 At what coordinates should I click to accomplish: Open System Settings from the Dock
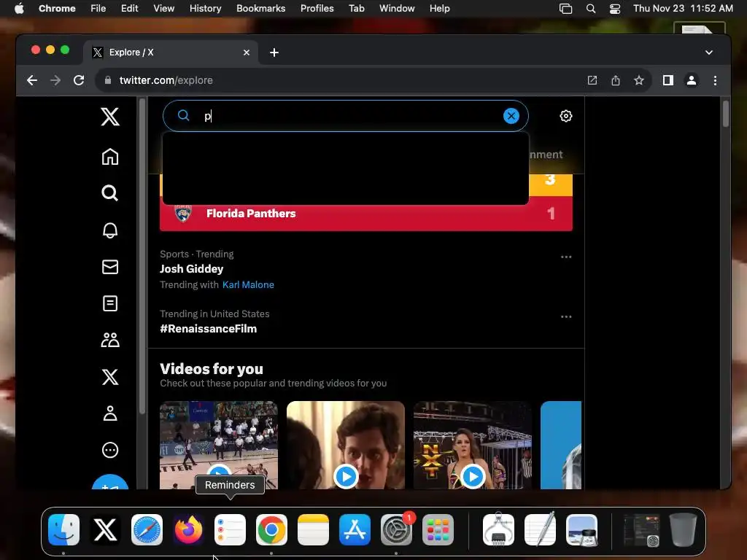tap(396, 529)
